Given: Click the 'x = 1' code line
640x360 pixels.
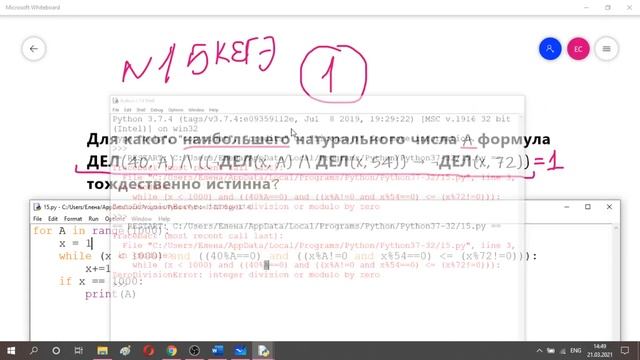Looking at the screenshot, I should (x=76, y=244).
